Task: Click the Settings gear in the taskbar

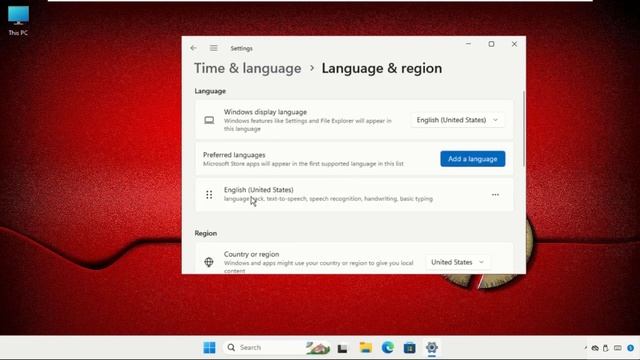Action: click(431, 347)
